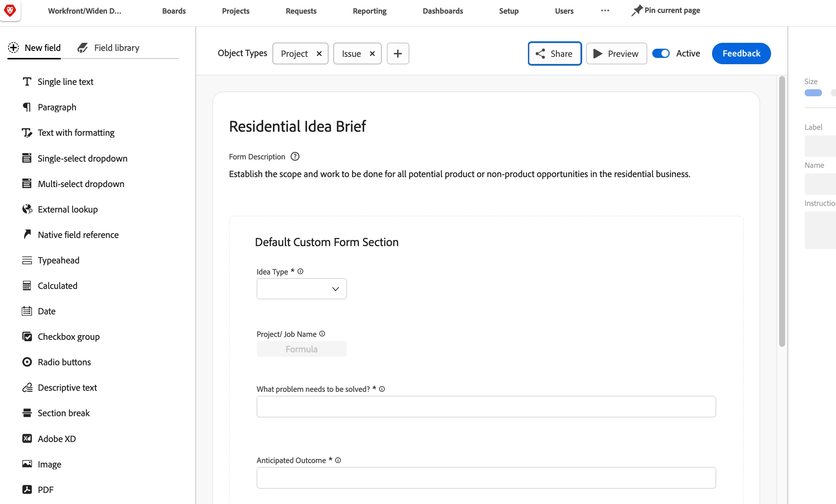
Task: Click the Form Description help icon
Action: click(x=295, y=156)
